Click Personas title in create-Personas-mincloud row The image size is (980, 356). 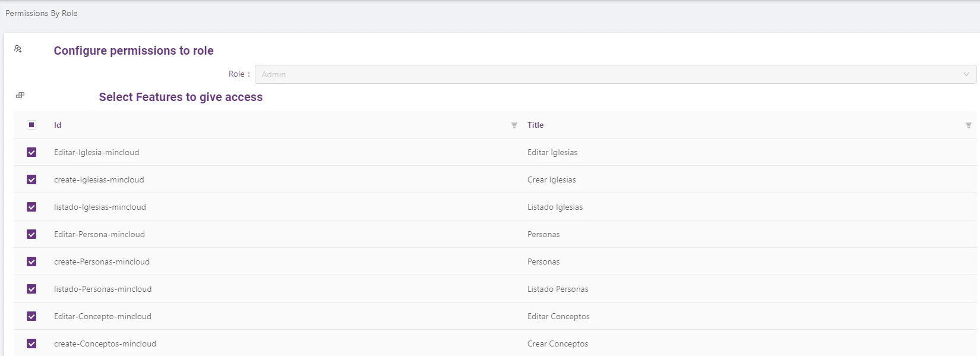point(543,262)
